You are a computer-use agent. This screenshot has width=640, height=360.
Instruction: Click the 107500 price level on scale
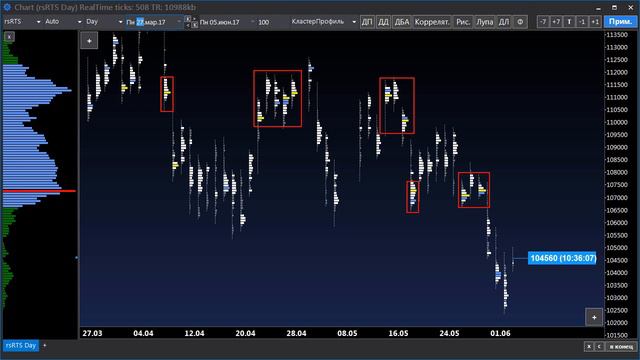617,185
